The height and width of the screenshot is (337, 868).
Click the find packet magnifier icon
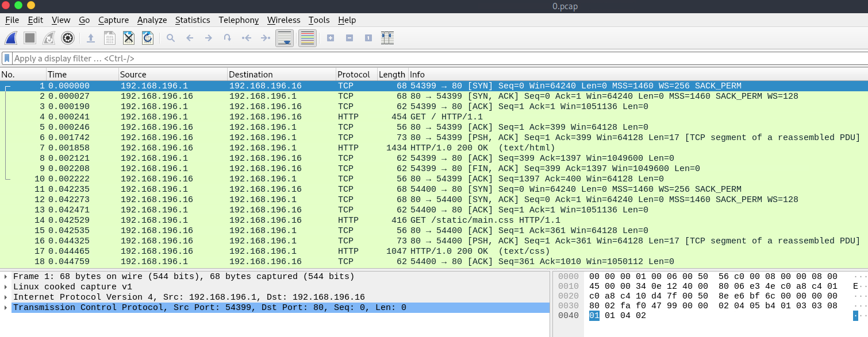coord(171,38)
